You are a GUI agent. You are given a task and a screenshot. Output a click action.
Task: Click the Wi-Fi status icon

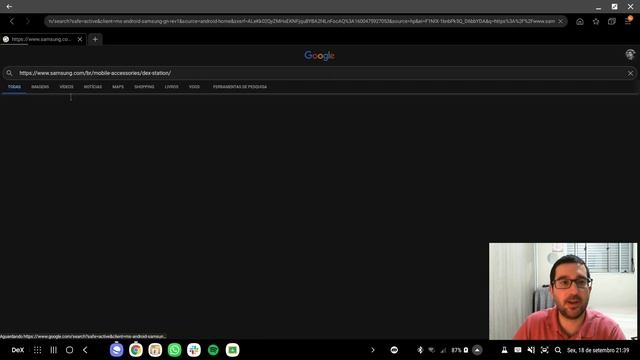431,350
